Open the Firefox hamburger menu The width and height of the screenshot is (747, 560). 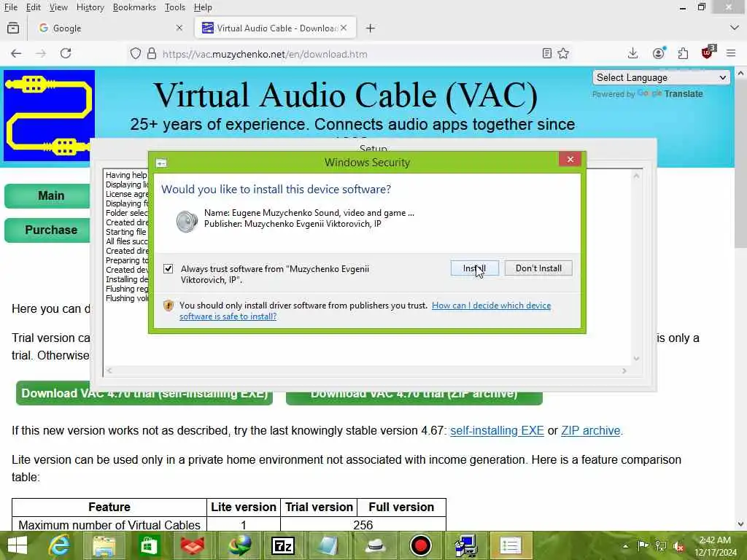(731, 53)
